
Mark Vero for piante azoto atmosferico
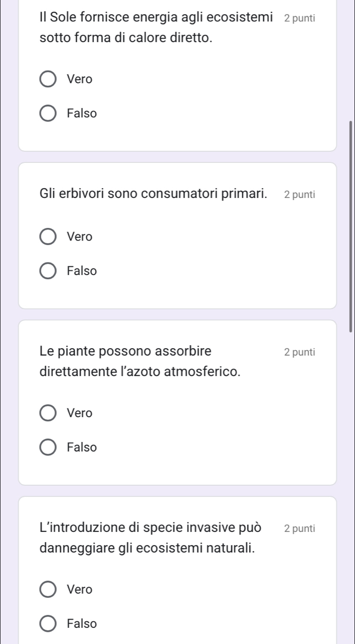pos(48,413)
